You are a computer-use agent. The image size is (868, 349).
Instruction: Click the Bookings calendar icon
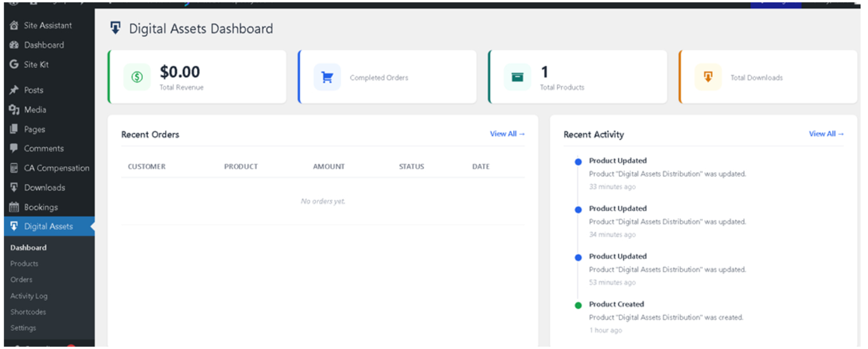(x=14, y=207)
